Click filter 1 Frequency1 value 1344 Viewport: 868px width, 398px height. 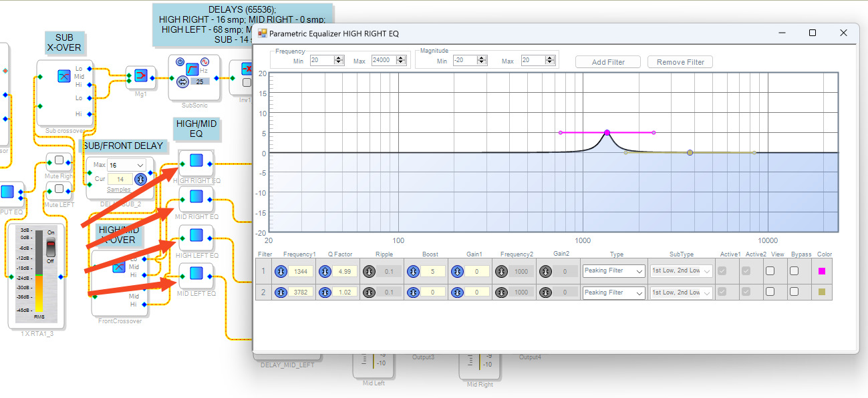[301, 271]
